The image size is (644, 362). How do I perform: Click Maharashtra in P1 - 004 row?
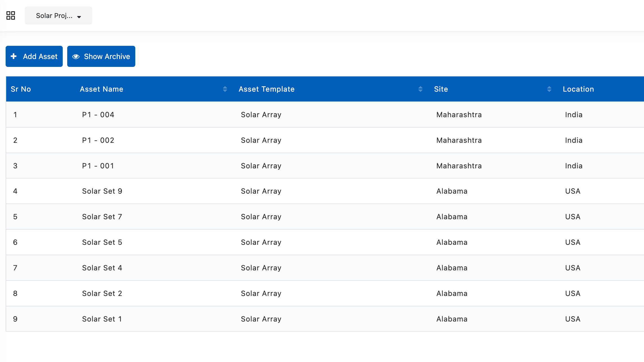(459, 115)
